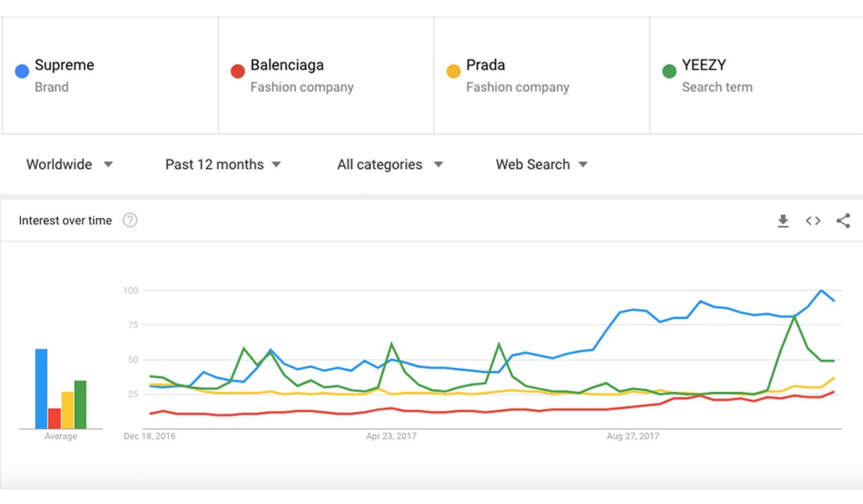Click the Aug 27, 2017 axis label
The height and width of the screenshot is (504, 863).
(633, 436)
